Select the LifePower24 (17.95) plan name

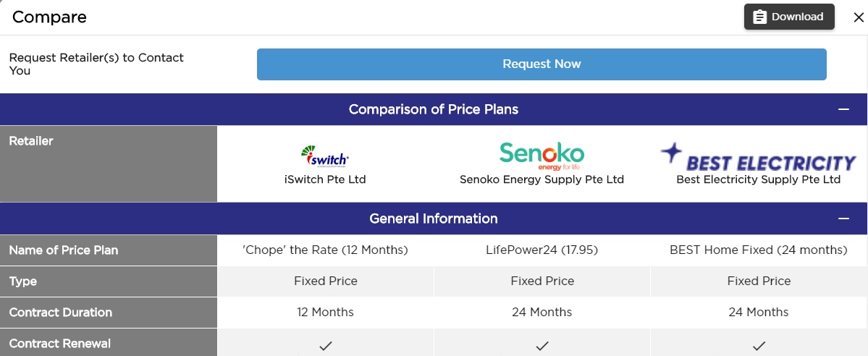[x=542, y=250]
